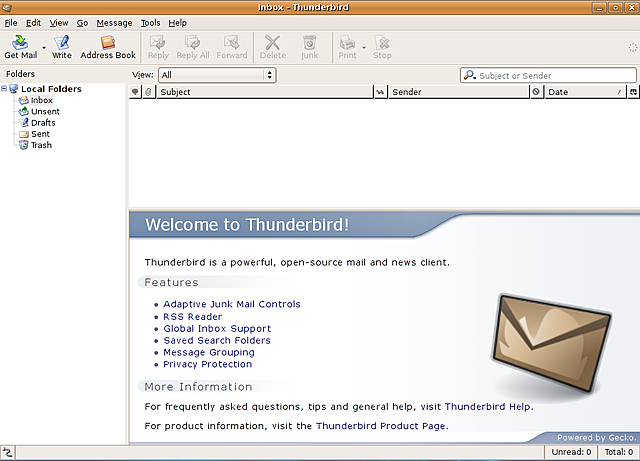The image size is (640, 461).
Task: Open the Privacy Protection link
Action: [207, 364]
